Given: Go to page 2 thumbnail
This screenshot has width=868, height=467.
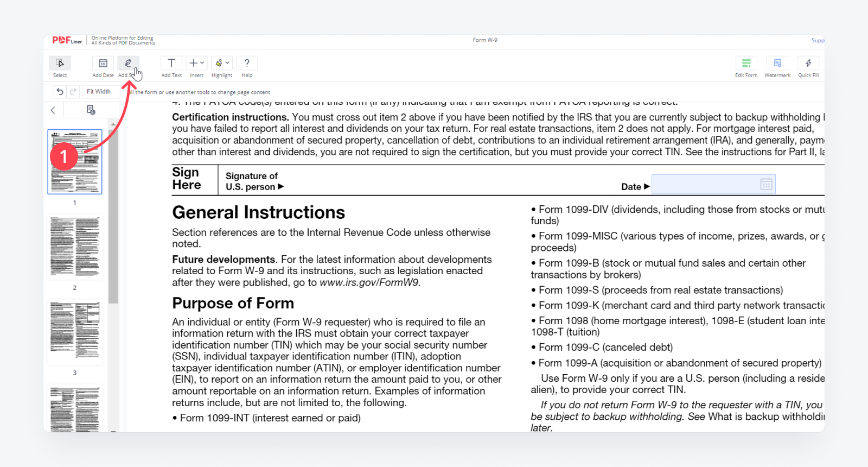Looking at the screenshot, I should [x=75, y=247].
